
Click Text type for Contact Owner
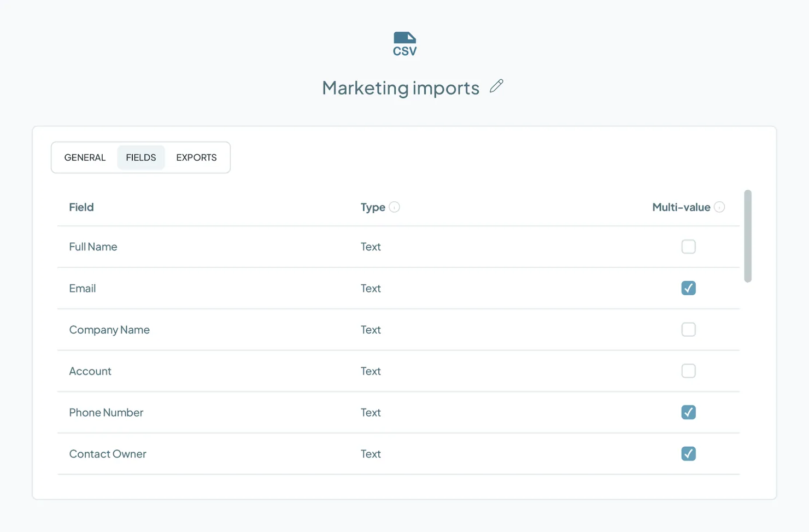tap(371, 454)
